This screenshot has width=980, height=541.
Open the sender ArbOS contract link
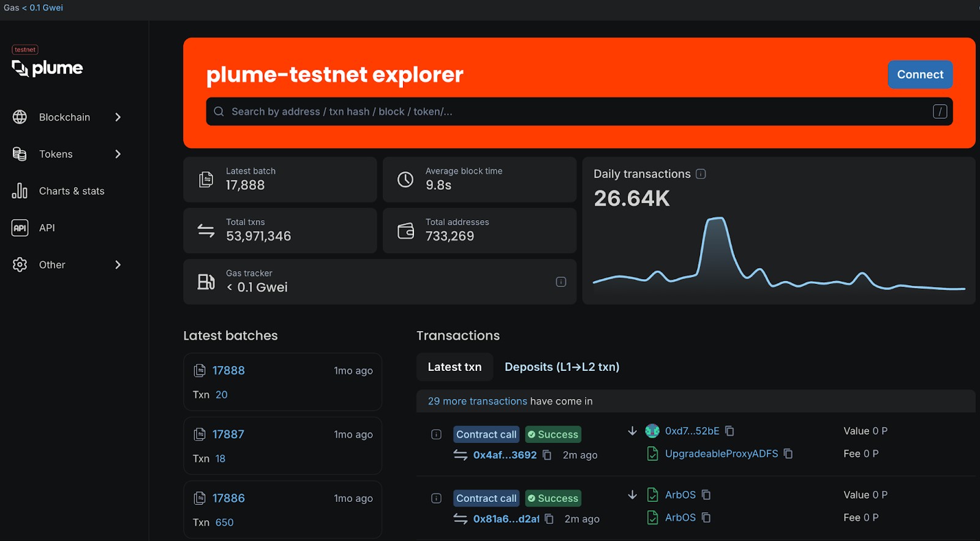[x=680, y=494]
